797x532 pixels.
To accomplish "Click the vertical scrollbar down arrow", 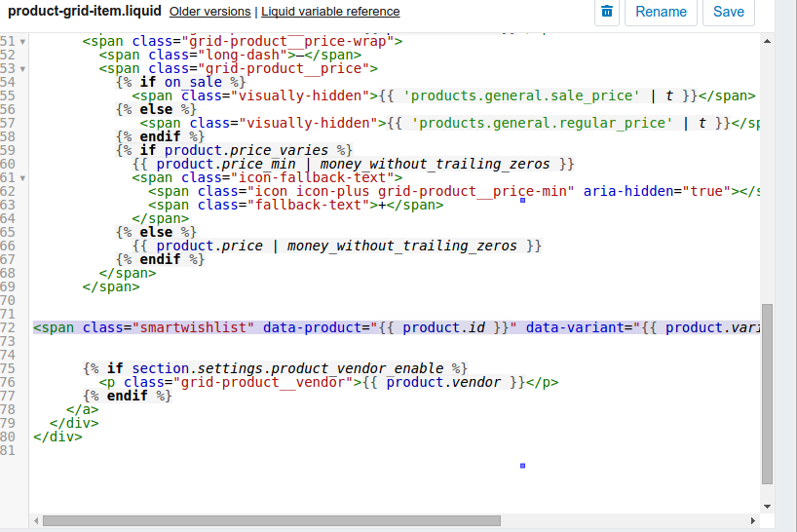I will click(768, 507).
